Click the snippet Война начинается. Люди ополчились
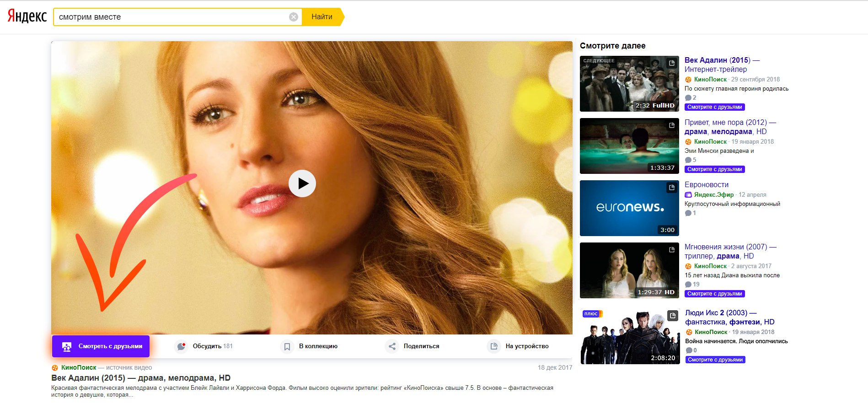Screen dimensions: 868x404 click(x=736, y=341)
